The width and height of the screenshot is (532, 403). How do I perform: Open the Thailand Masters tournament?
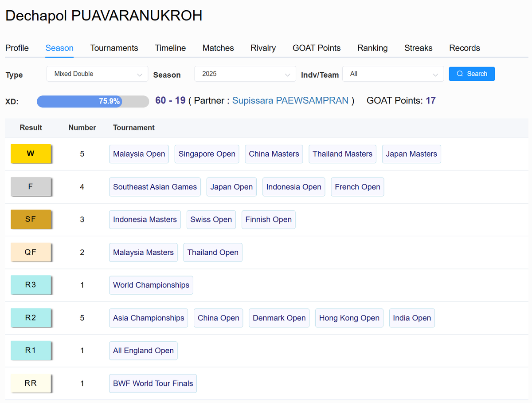tap(342, 154)
